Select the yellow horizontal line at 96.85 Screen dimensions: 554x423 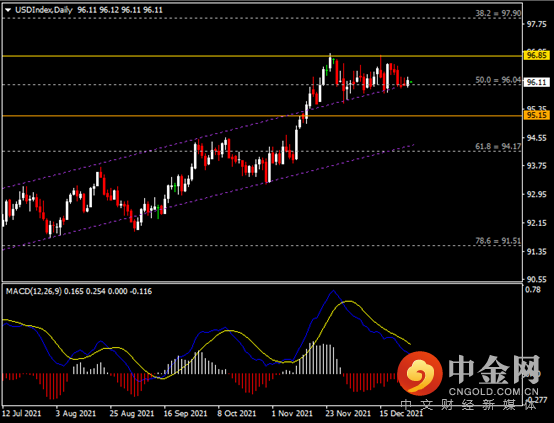coord(261,56)
